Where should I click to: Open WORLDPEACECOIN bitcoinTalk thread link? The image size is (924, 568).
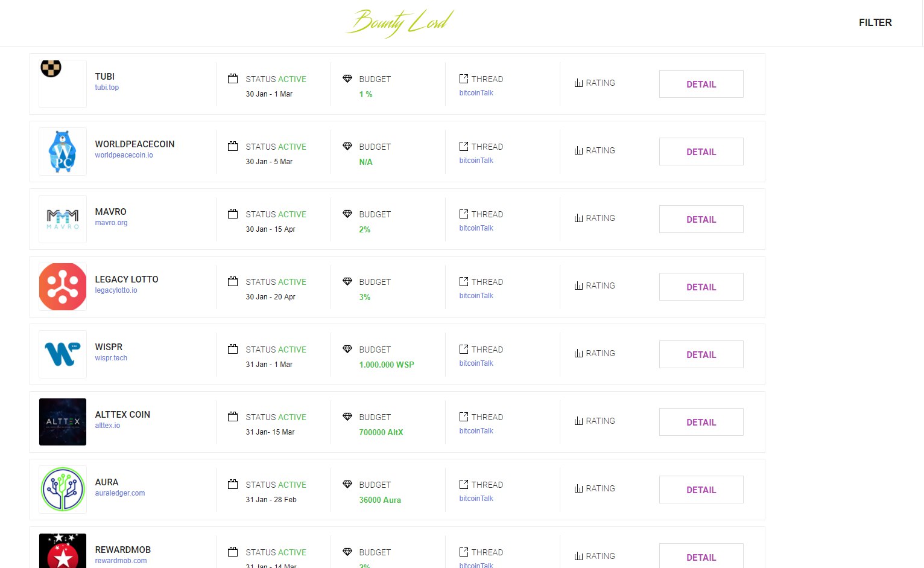tap(476, 161)
